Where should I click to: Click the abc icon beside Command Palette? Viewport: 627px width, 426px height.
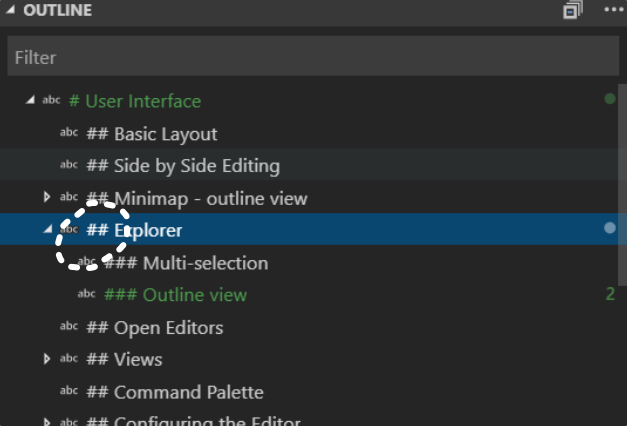click(69, 390)
